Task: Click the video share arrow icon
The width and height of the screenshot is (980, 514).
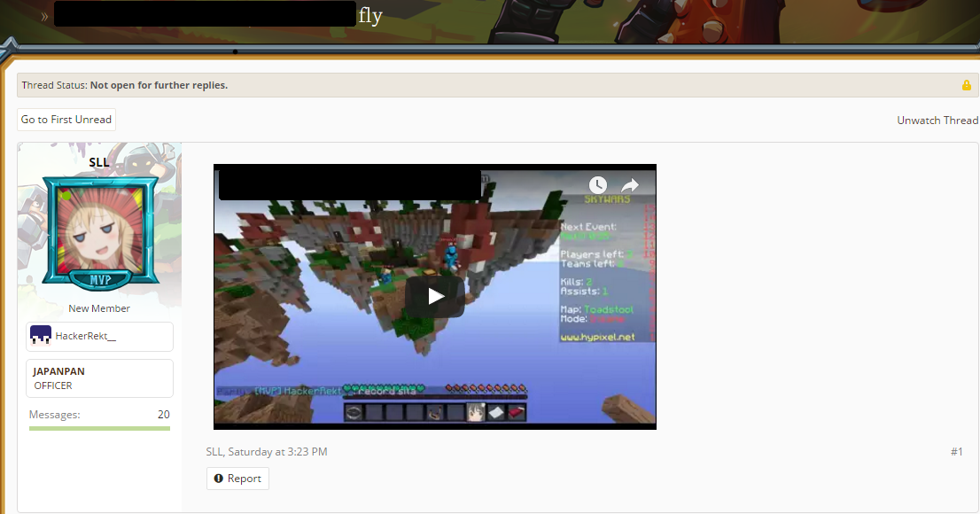Action: (x=629, y=185)
